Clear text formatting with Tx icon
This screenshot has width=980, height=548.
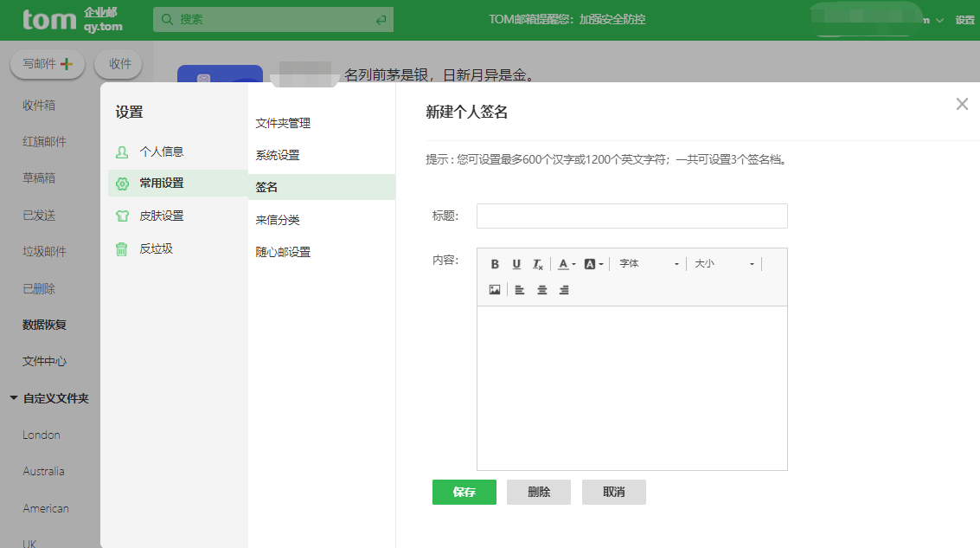537,264
